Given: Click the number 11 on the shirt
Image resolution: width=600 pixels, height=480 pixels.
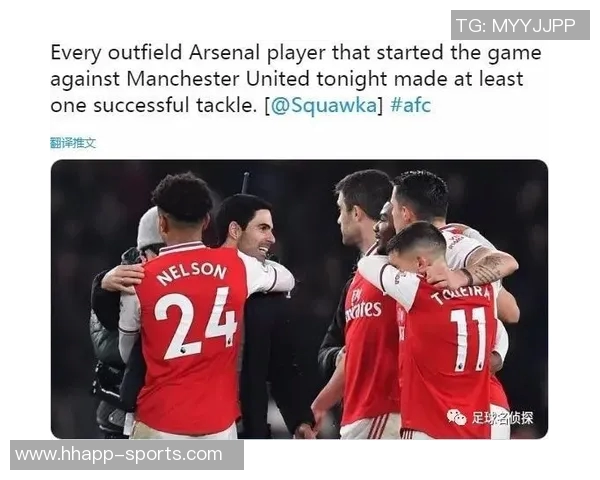Looking at the screenshot, I should [468, 339].
